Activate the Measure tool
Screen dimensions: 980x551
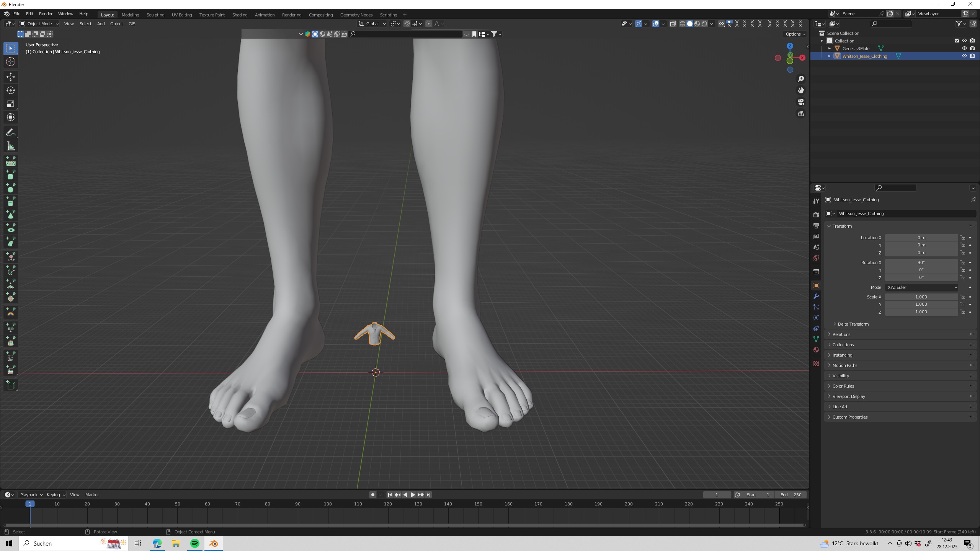pos(11,146)
